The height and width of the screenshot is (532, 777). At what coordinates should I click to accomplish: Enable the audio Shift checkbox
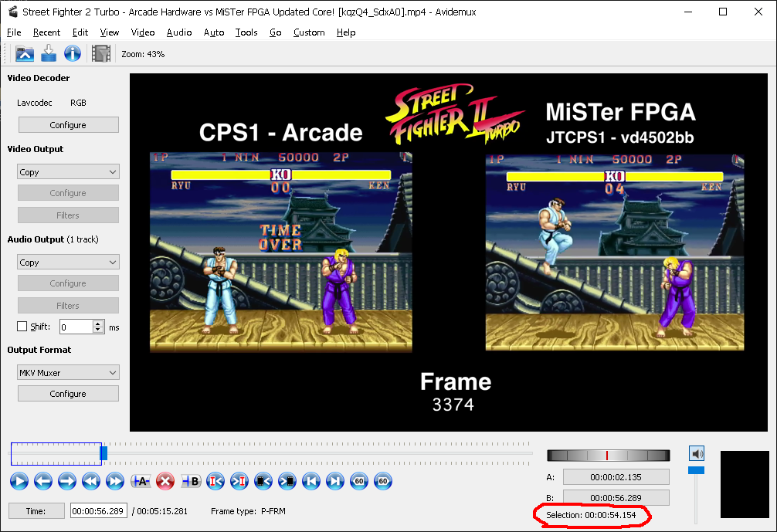[x=22, y=327]
